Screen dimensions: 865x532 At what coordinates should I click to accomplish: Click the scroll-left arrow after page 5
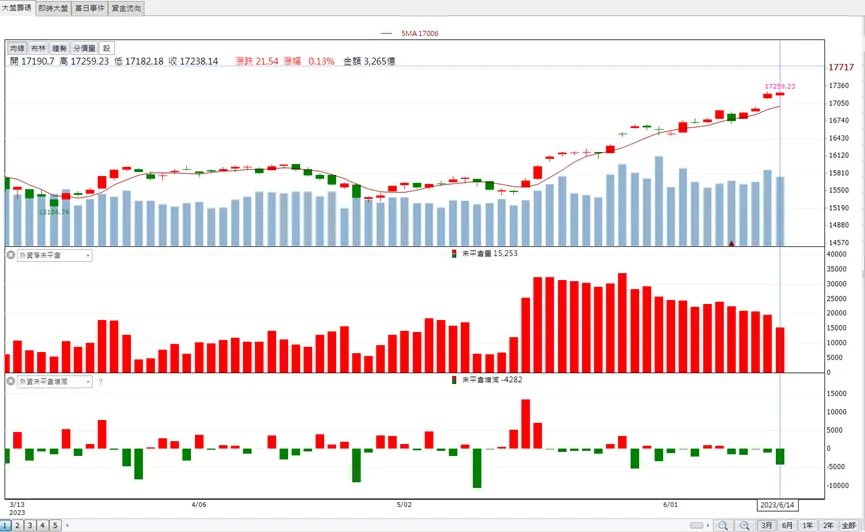(x=67, y=525)
